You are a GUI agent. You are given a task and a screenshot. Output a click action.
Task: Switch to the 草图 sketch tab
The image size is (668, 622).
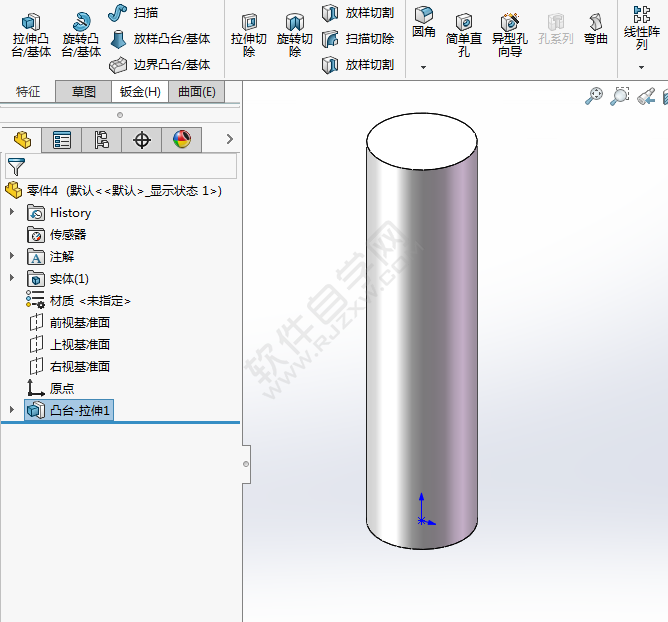[x=84, y=92]
